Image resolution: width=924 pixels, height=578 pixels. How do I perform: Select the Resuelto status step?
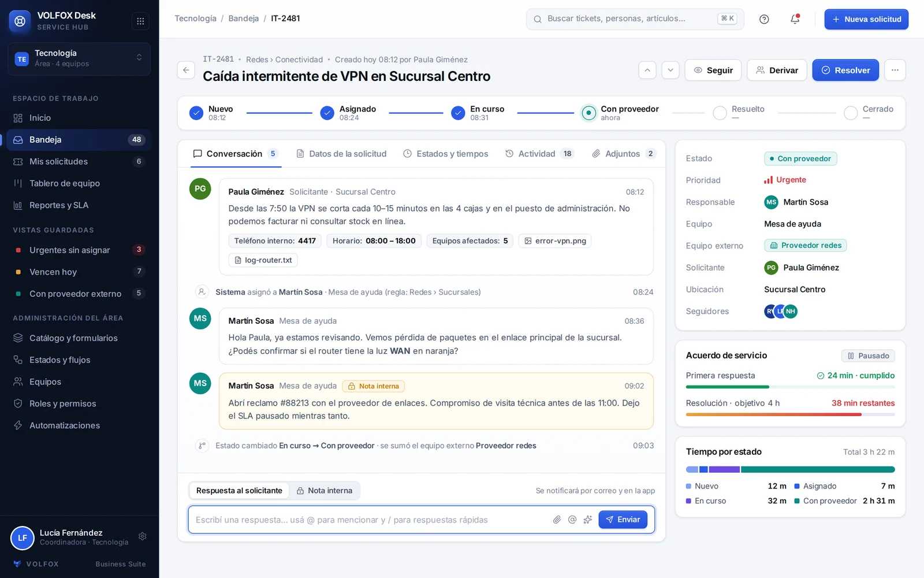739,113
